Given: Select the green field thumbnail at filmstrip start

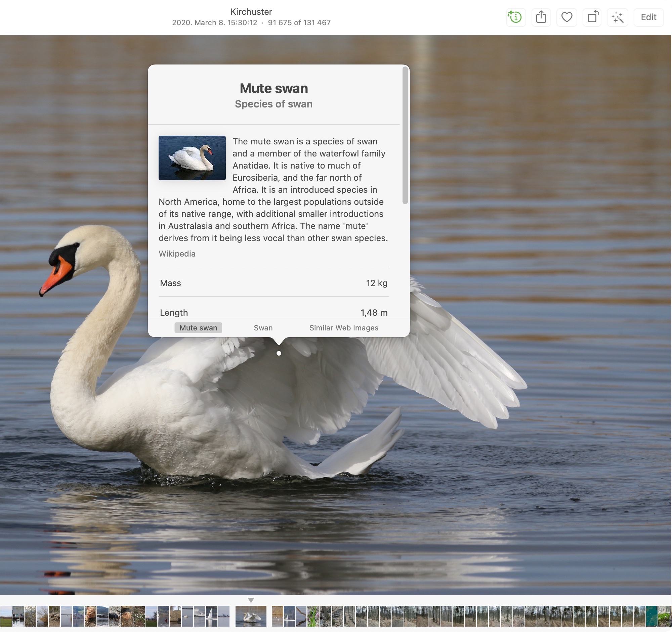Looking at the screenshot, I should 6,617.
